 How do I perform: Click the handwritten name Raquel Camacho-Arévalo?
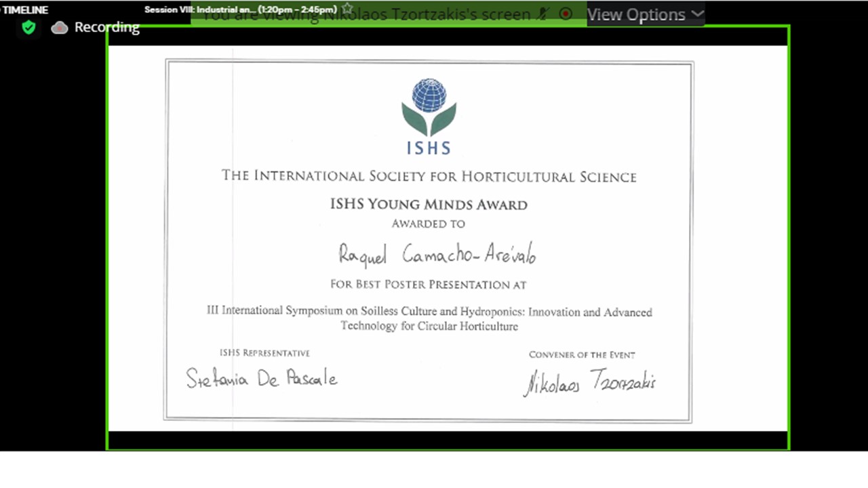click(x=437, y=255)
